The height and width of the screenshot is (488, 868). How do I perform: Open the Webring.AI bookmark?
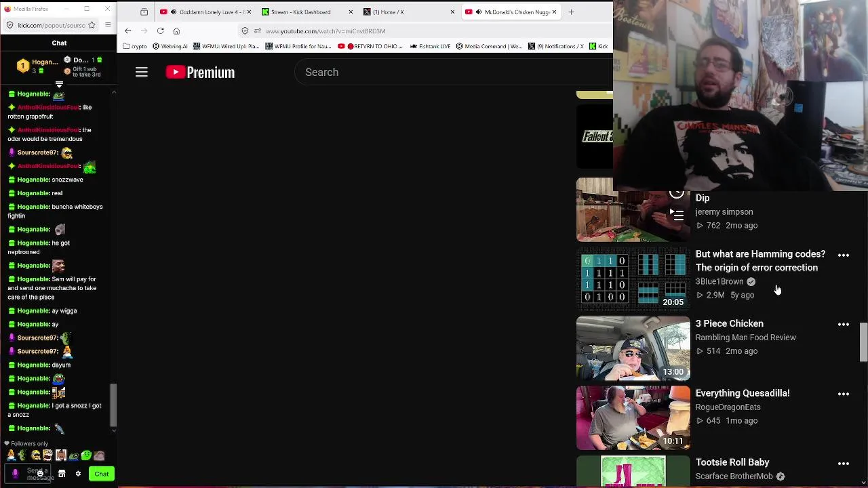[x=170, y=46]
